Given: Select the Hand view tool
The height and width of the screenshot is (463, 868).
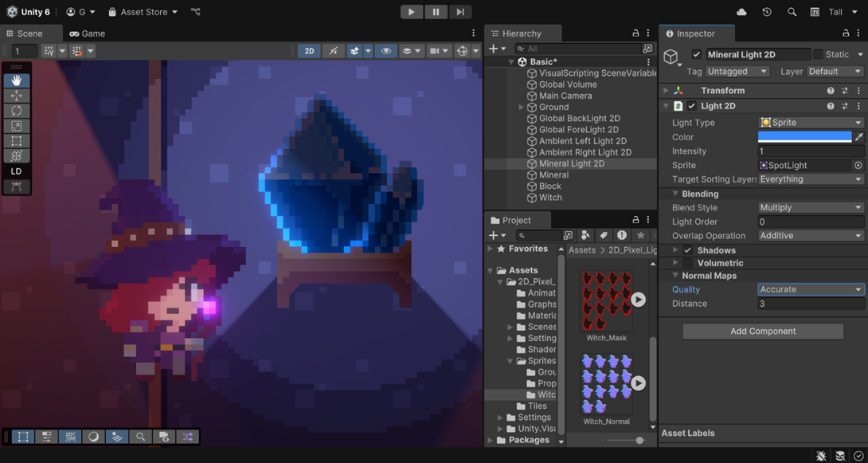Looking at the screenshot, I should click(x=17, y=80).
